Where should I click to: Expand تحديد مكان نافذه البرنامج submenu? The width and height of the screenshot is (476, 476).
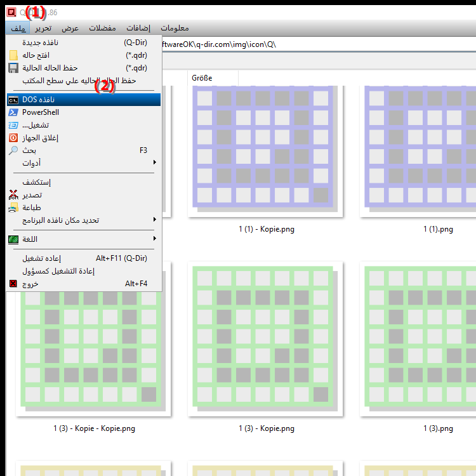tap(84, 220)
